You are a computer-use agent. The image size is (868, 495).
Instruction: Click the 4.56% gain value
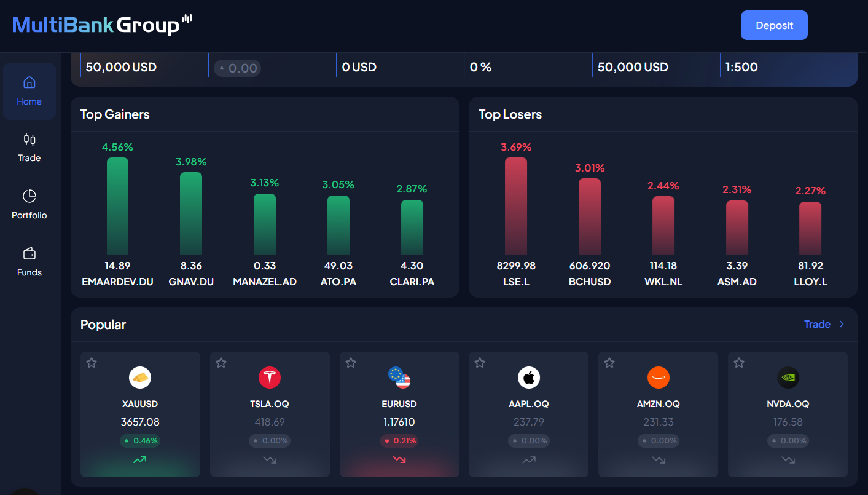117,147
